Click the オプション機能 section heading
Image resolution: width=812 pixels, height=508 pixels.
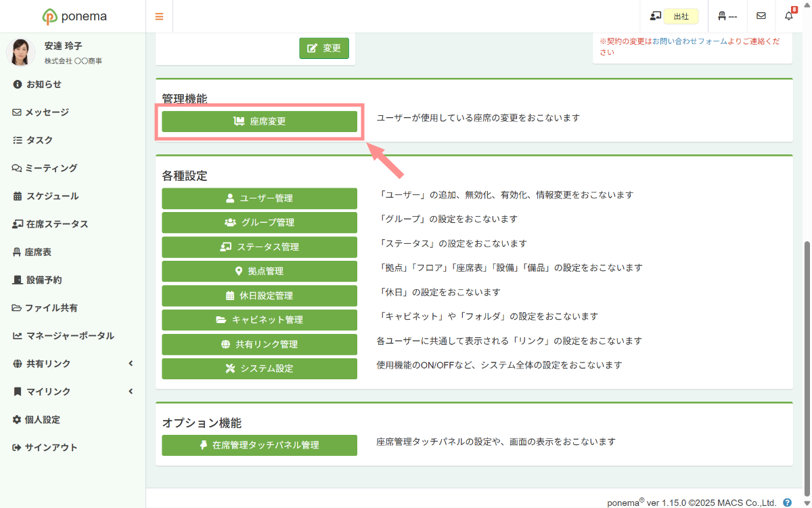click(202, 423)
